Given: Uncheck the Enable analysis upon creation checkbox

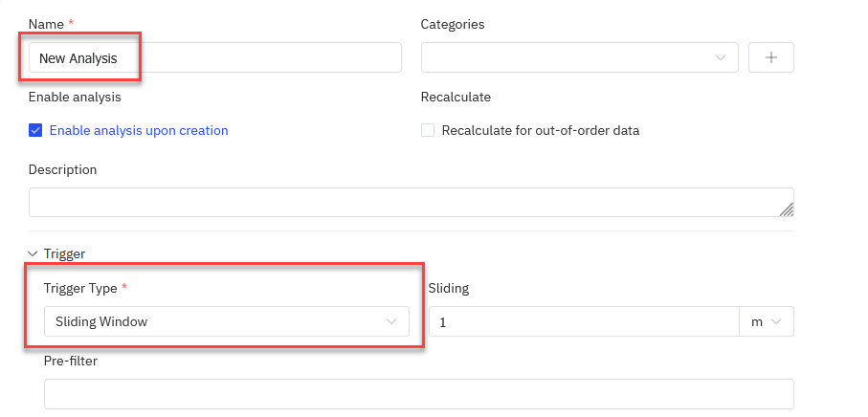Looking at the screenshot, I should [x=35, y=130].
